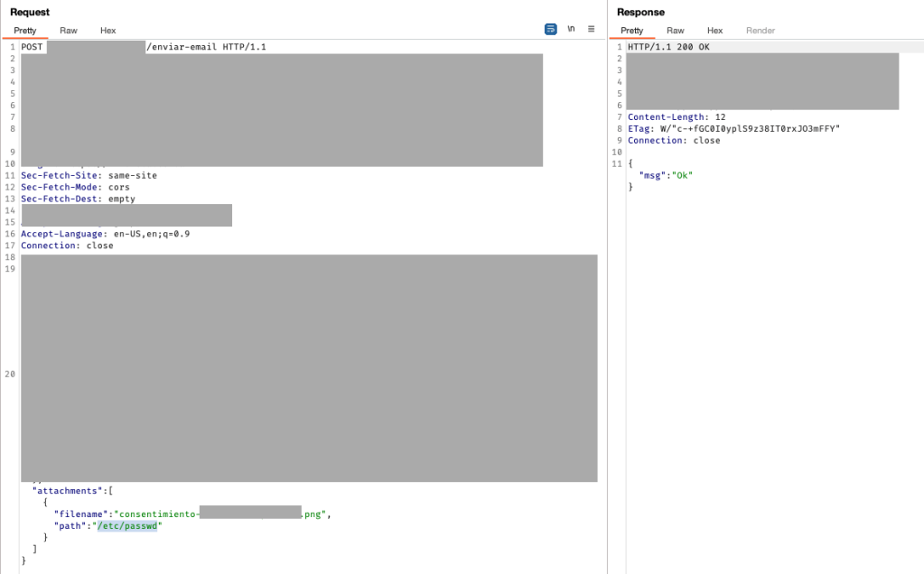This screenshot has width=924, height=574.
Task: Toggle the show non-printable characters (\n) icon
Action: point(571,29)
